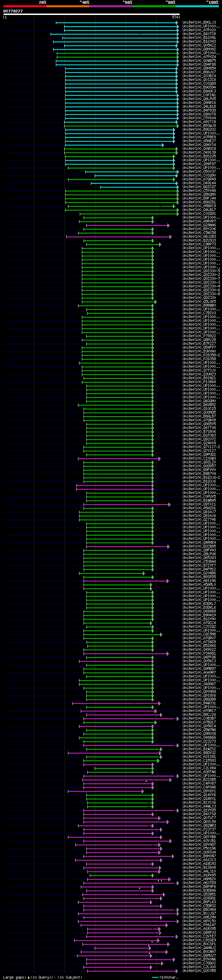Open hit UniRef100_A5AE27
The image size is (222, 980).
point(199,141)
